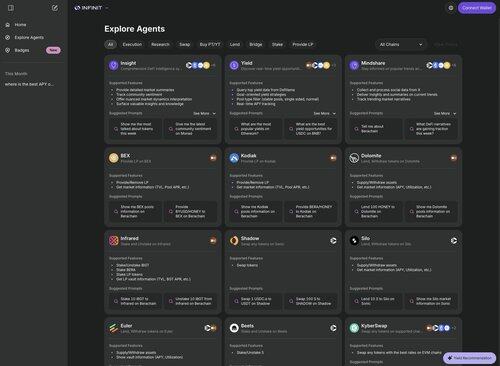Click the Shadow agent's orange logo icon
This screenshot has width=500, height=366.
(x=234, y=240)
